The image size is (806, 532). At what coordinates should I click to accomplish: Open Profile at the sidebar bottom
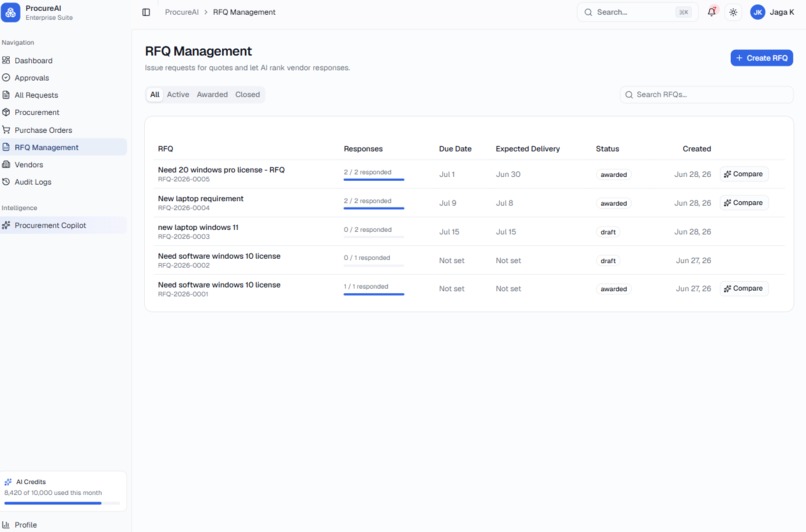pos(26,525)
